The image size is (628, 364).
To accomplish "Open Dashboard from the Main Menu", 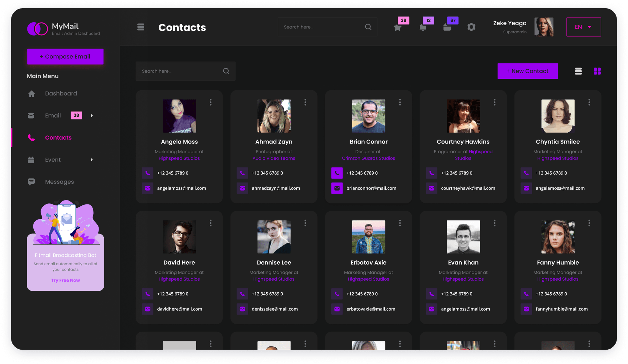I will [x=61, y=94].
